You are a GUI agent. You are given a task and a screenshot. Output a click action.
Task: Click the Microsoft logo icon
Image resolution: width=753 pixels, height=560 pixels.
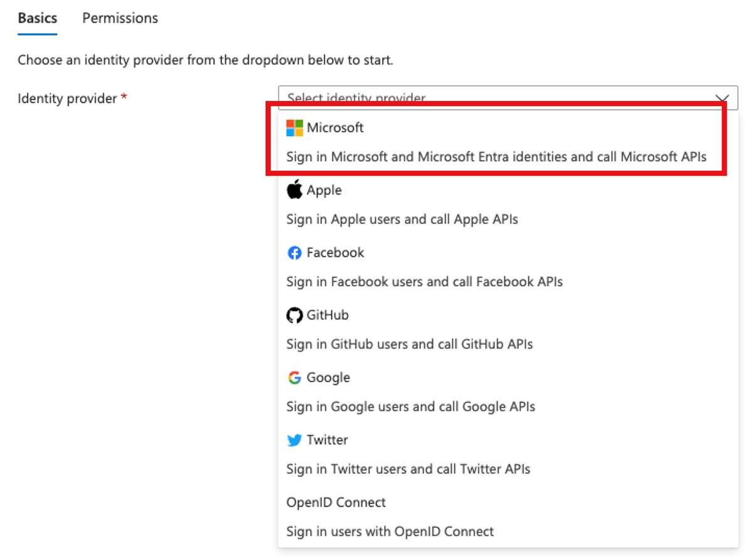pyautogui.click(x=294, y=128)
